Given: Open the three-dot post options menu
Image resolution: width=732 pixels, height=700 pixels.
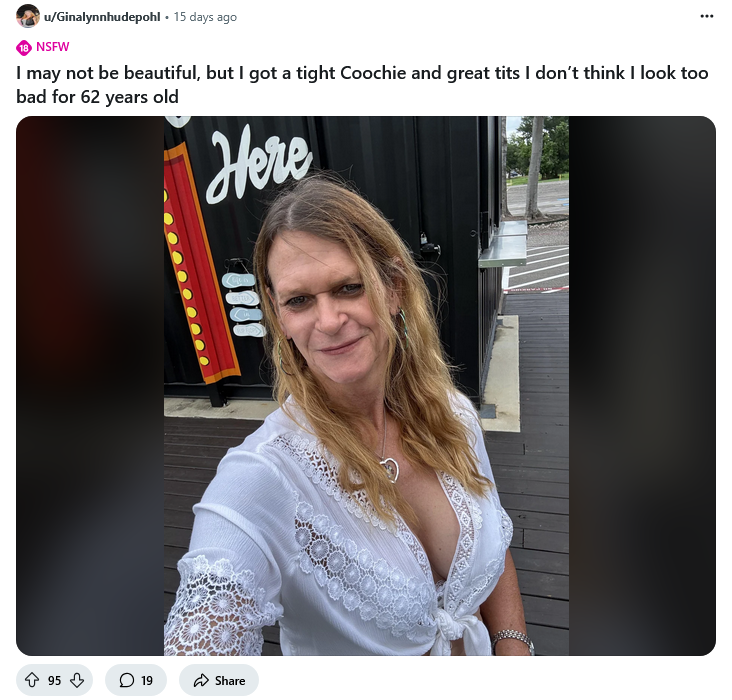Looking at the screenshot, I should pyautogui.click(x=706, y=16).
